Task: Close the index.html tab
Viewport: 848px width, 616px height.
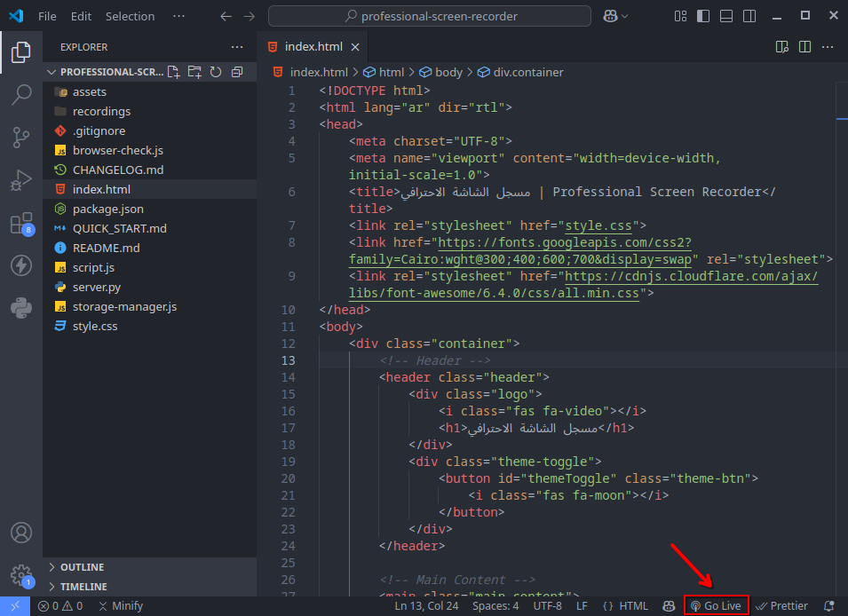Action: click(355, 47)
